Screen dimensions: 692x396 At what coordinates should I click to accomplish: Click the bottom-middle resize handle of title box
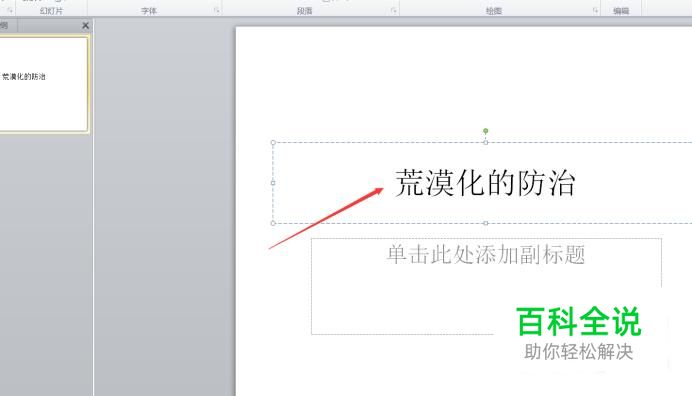(485, 223)
